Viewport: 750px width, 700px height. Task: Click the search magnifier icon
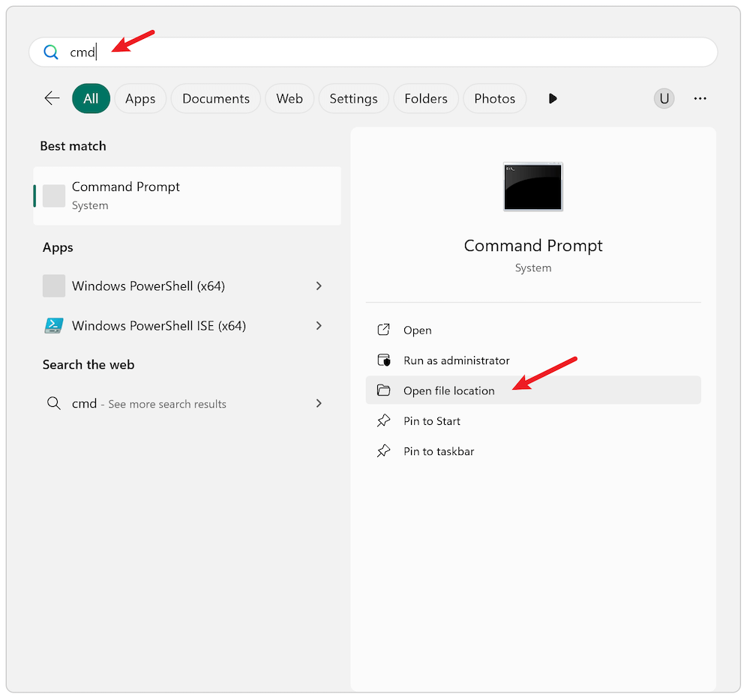tap(51, 52)
